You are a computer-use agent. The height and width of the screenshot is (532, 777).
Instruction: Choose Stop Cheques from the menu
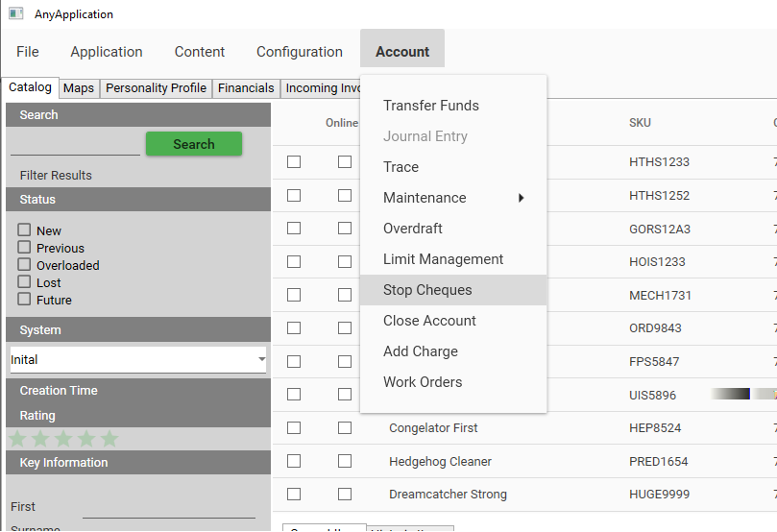point(427,290)
